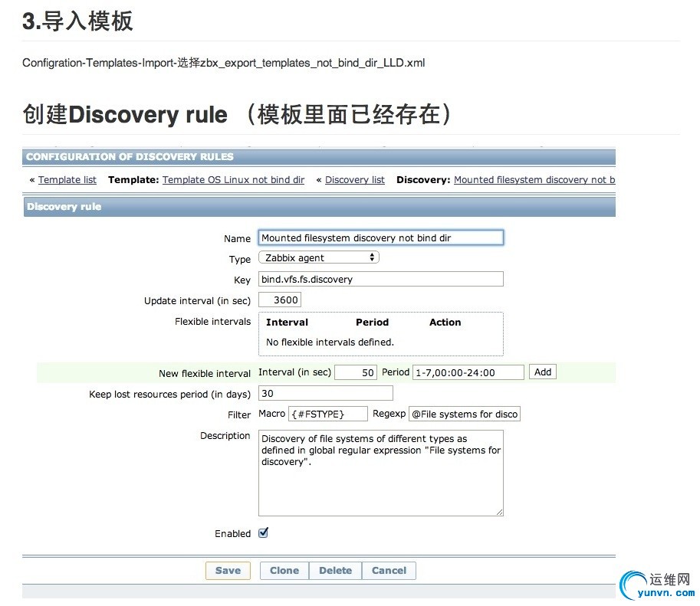Click CONFIGURATION OF DISCOVERY RULES header
This screenshot has width=700, height=606.
[319, 156]
